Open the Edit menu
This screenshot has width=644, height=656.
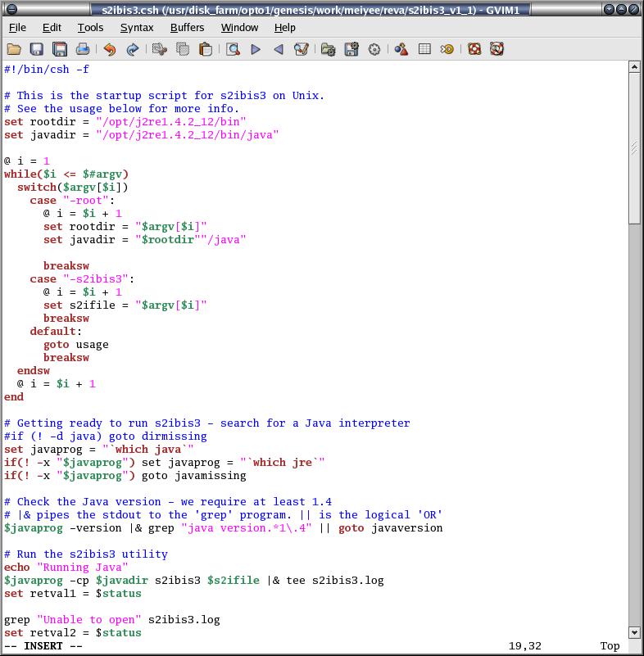tap(52, 28)
